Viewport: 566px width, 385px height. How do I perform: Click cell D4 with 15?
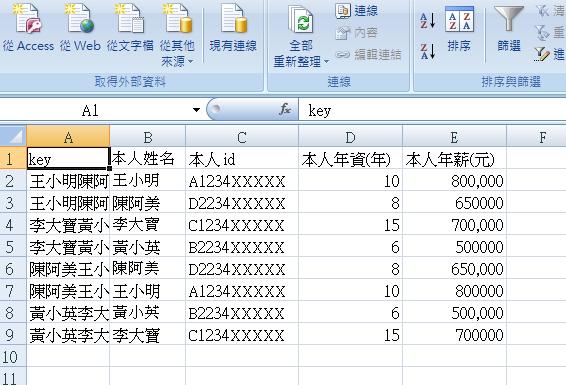[351, 224]
